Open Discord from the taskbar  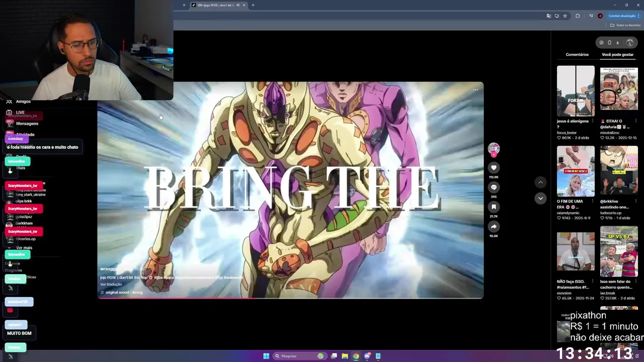[367, 356]
